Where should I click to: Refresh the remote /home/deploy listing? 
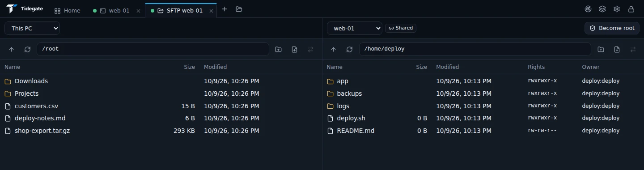pyautogui.click(x=349, y=49)
